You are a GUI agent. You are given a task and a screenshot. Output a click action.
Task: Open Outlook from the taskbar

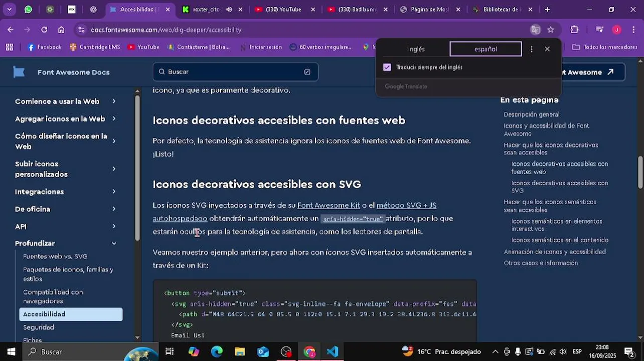(263, 351)
